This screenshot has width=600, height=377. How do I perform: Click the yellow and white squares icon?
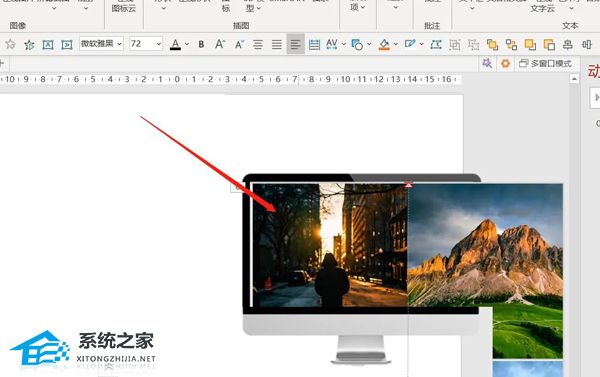[549, 44]
